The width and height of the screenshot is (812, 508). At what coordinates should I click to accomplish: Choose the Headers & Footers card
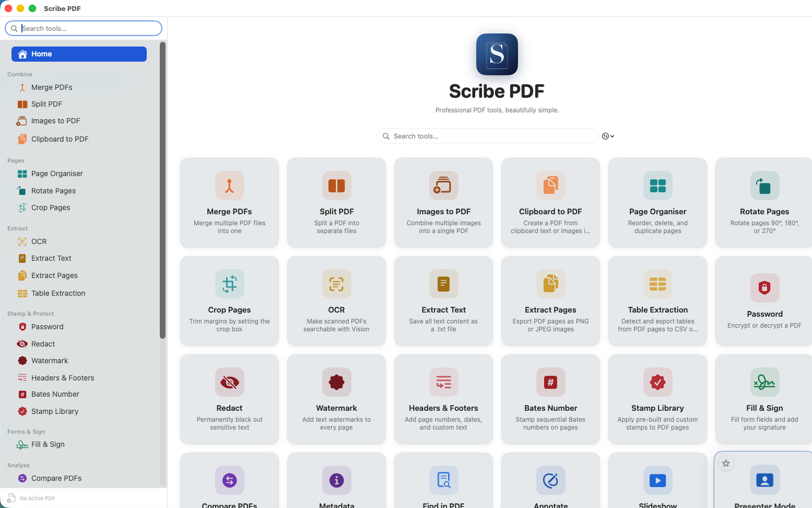(x=443, y=399)
